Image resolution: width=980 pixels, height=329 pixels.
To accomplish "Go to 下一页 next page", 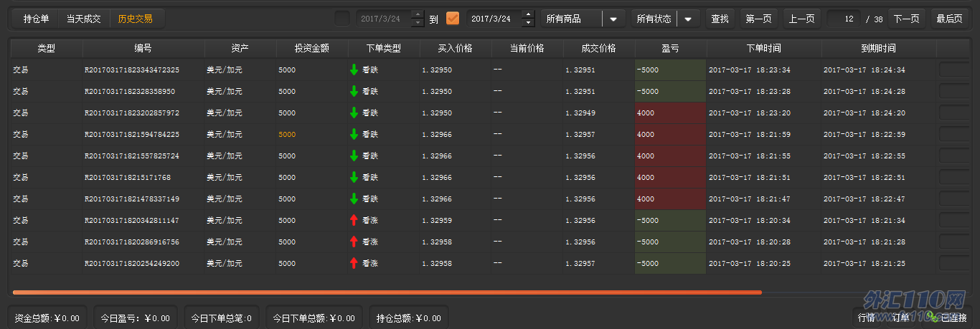I will tap(907, 19).
